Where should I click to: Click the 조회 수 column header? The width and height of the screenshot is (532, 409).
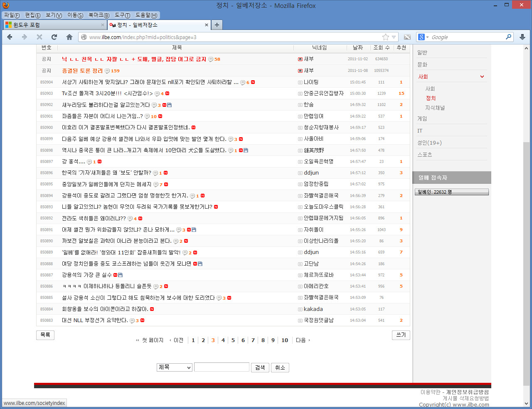[382, 48]
